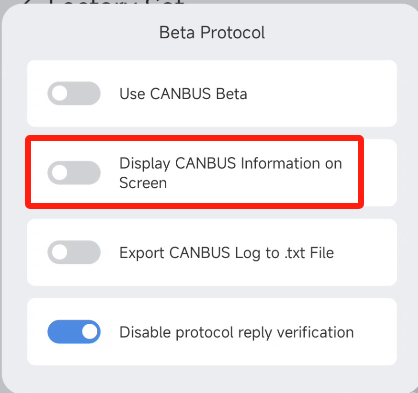Tap the white knob of blue enabled toggle
418x393 pixels.
[x=89, y=332]
